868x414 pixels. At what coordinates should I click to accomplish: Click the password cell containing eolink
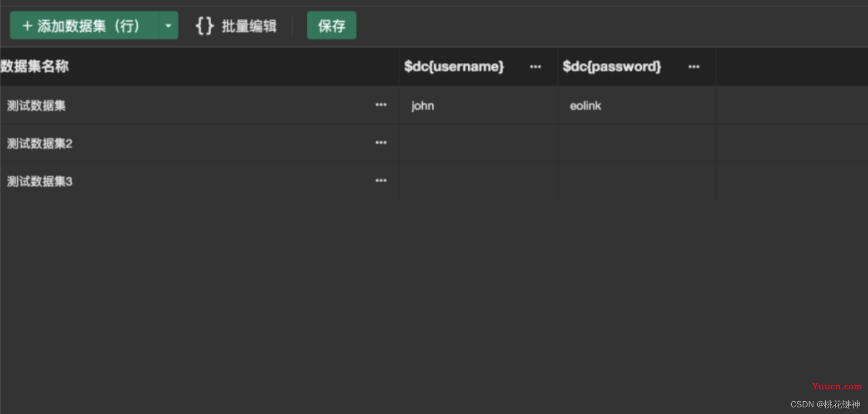[x=637, y=106]
